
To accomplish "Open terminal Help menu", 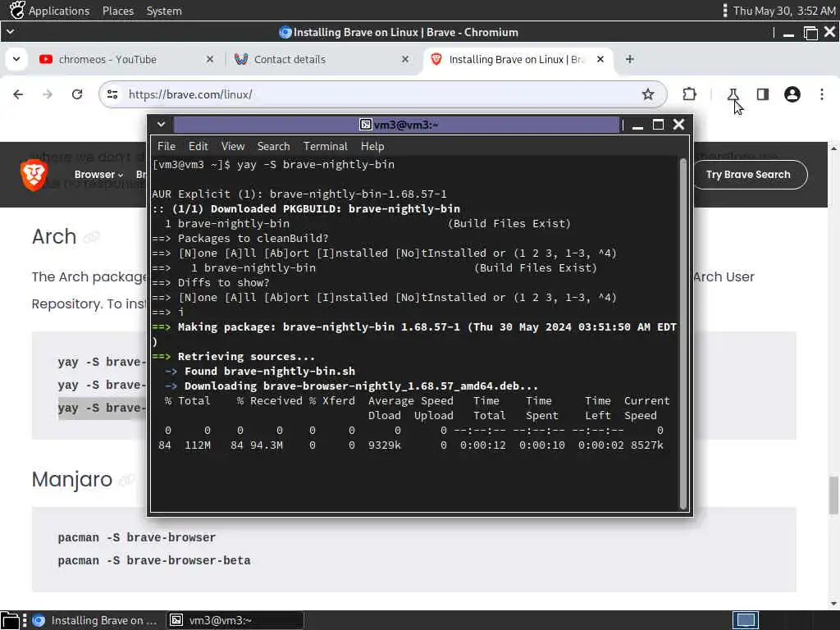I will point(372,146).
